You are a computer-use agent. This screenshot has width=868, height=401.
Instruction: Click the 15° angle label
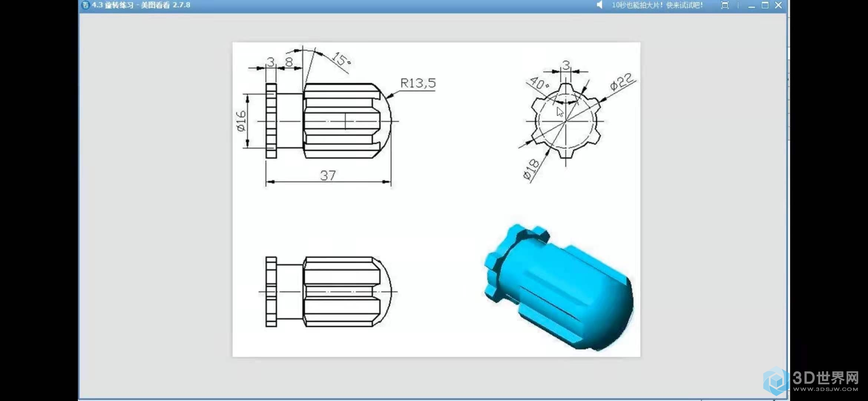tap(341, 59)
